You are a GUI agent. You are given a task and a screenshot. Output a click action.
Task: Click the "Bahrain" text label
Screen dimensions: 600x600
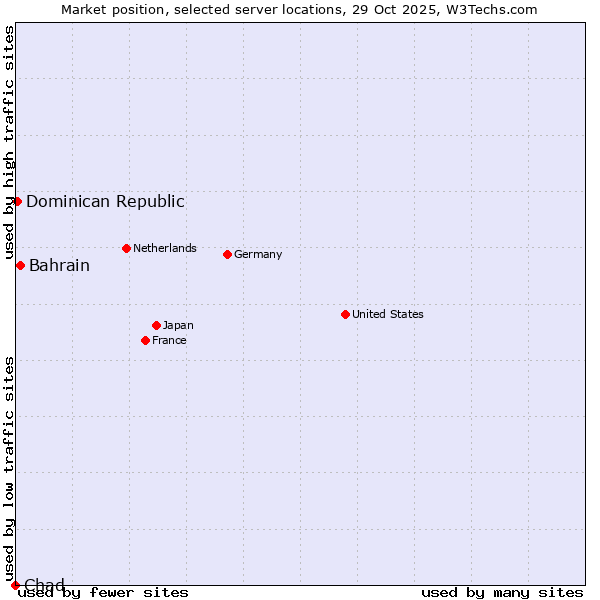click(x=59, y=265)
